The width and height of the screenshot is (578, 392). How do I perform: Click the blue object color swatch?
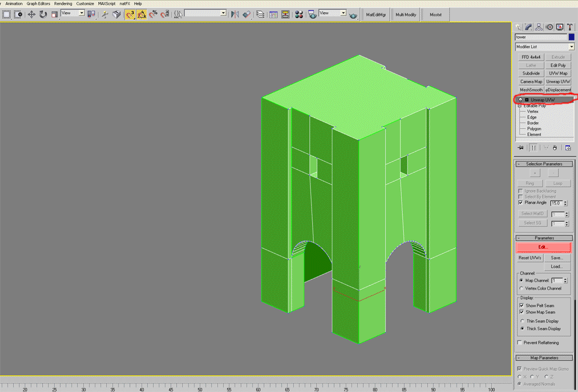[571, 37]
